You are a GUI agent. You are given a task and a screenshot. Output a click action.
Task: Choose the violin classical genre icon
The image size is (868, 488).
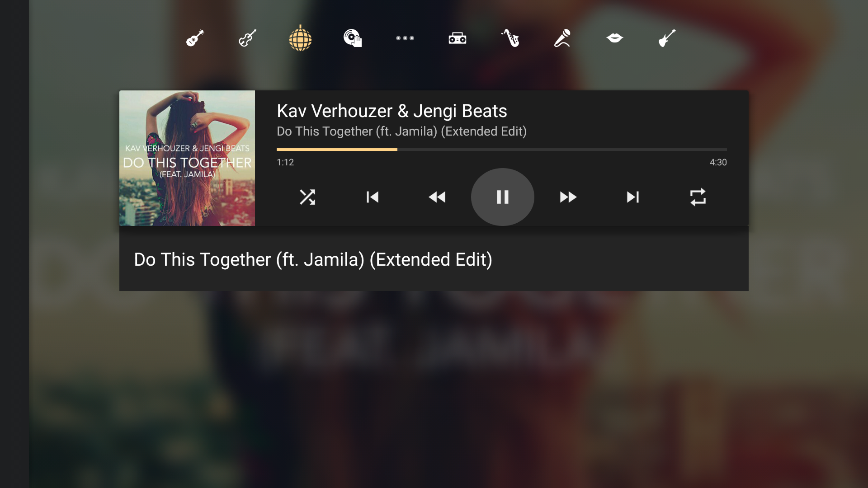click(247, 38)
